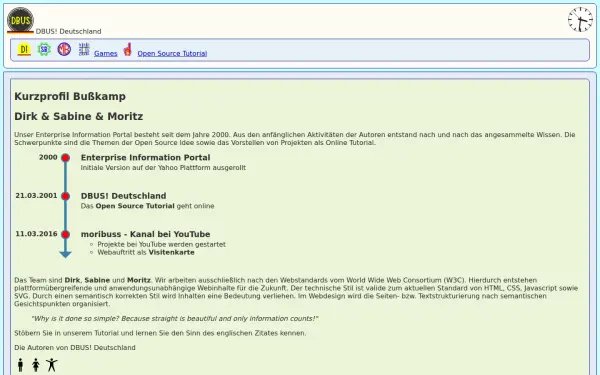600x375 pixels.
Task: Click the child figure with raised arms
Action: (52, 365)
